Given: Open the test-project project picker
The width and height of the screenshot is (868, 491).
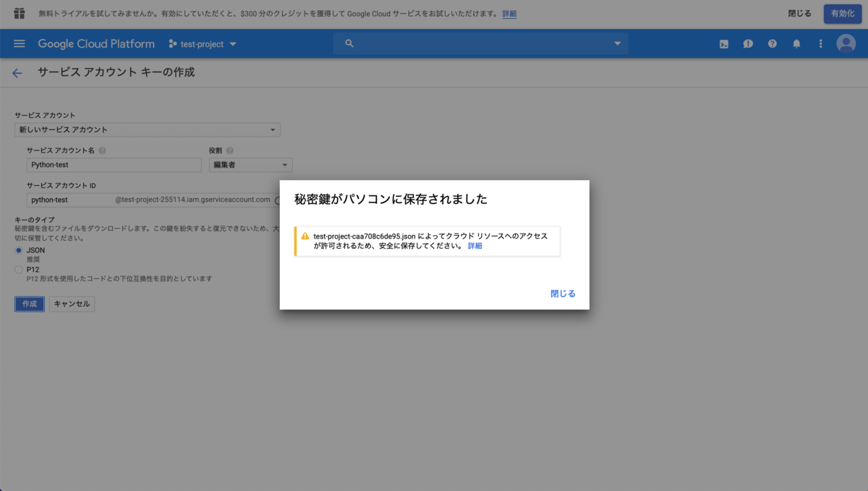Looking at the screenshot, I should pos(203,43).
